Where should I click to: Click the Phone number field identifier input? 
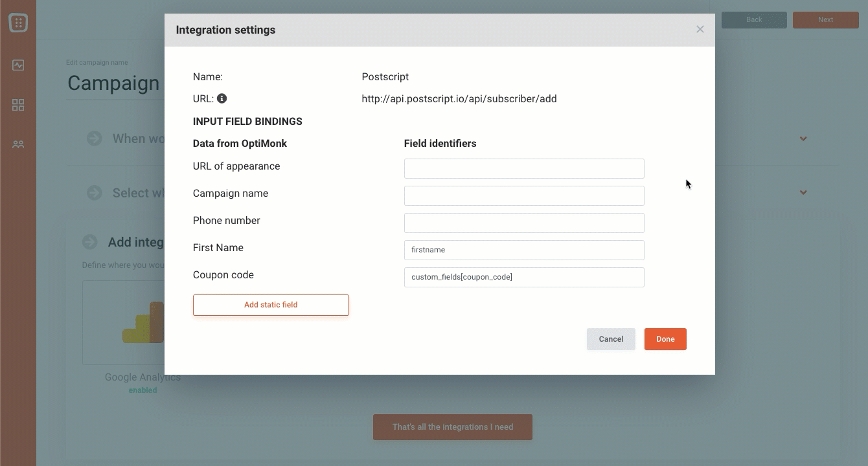(x=524, y=223)
